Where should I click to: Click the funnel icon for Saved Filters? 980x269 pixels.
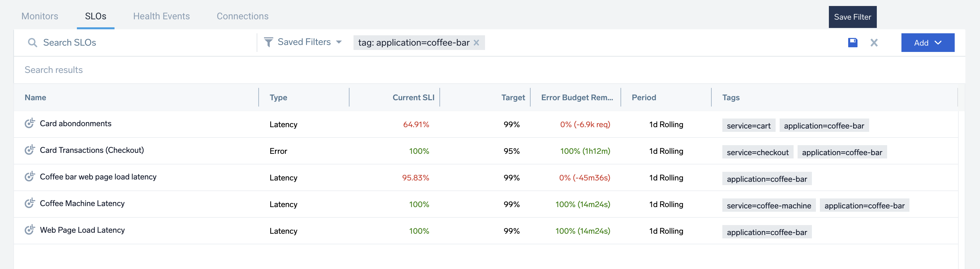pos(268,42)
